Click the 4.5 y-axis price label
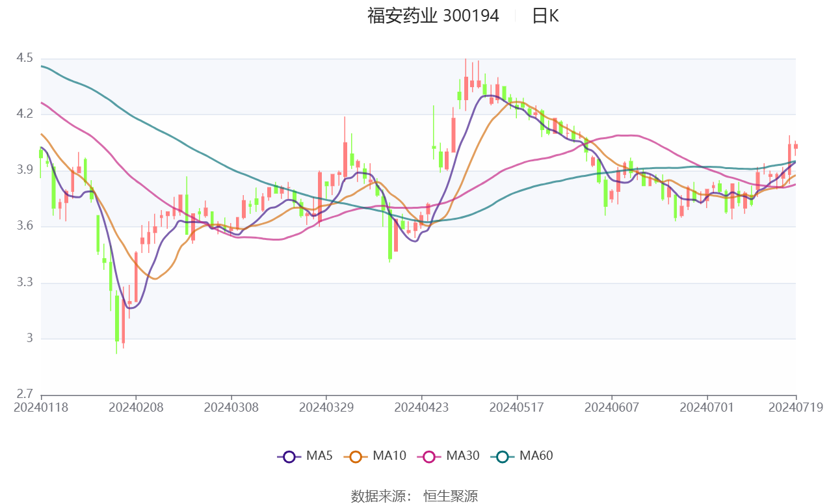Image resolution: width=829 pixels, height=504 pixels. [25, 58]
